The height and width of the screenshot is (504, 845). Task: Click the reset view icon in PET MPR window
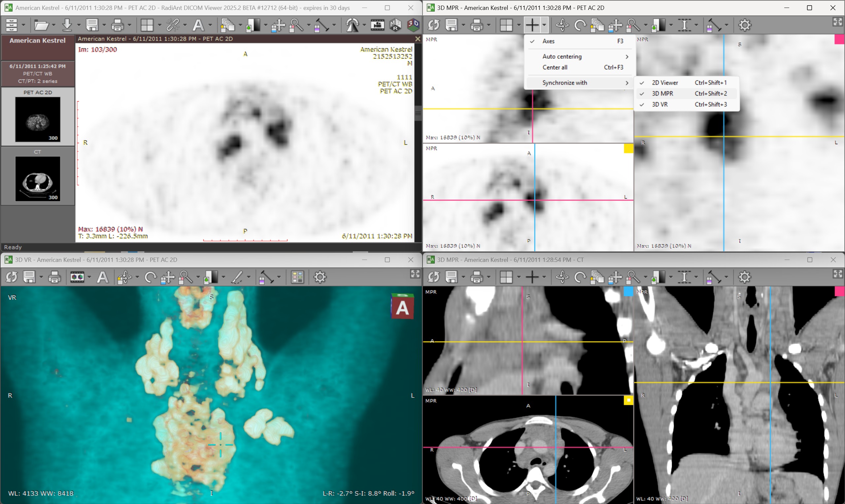pos(433,25)
